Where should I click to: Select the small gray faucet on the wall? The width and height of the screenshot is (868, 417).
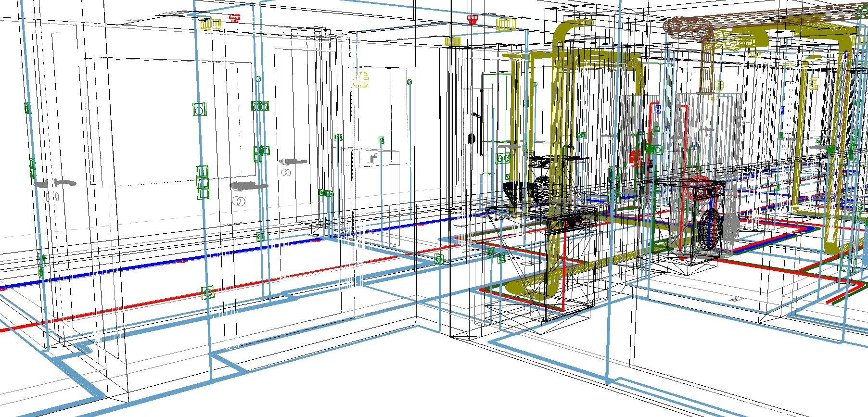[373, 157]
